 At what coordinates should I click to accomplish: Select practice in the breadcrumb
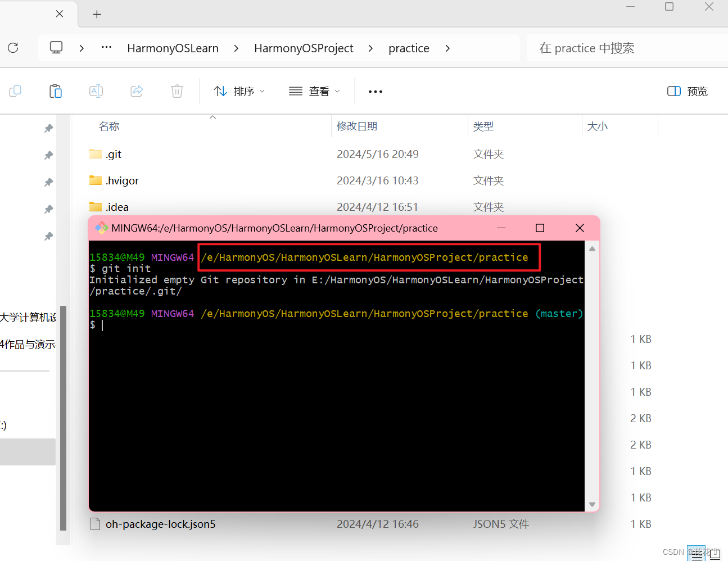point(409,48)
